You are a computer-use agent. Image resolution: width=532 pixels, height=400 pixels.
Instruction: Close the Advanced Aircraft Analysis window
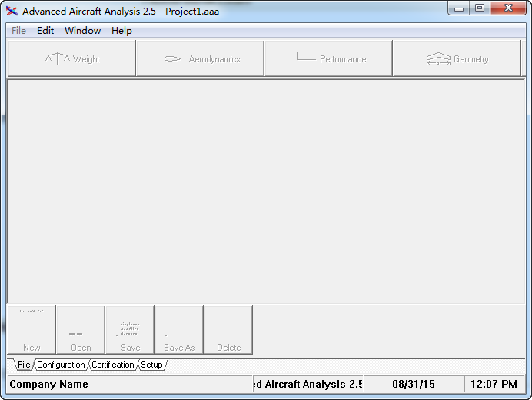click(x=508, y=8)
